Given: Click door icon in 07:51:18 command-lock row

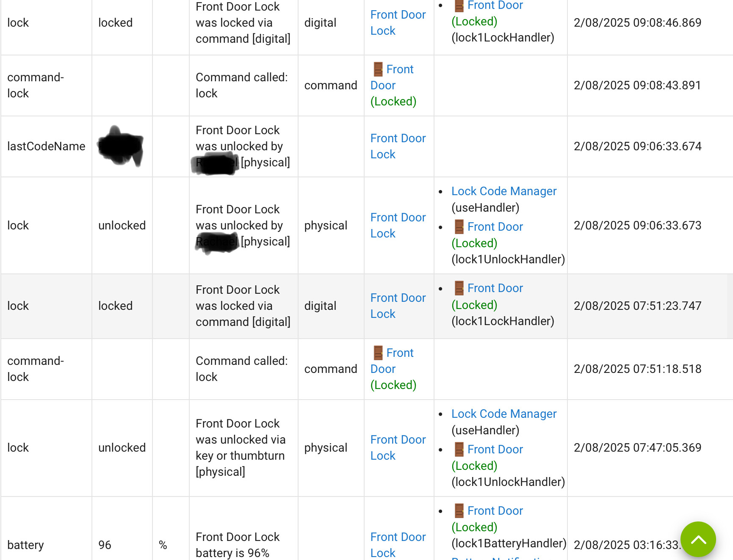Looking at the screenshot, I should [378, 353].
